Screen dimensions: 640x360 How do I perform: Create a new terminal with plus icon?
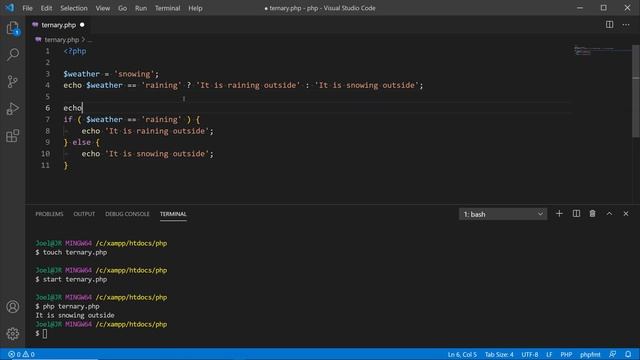click(x=559, y=213)
